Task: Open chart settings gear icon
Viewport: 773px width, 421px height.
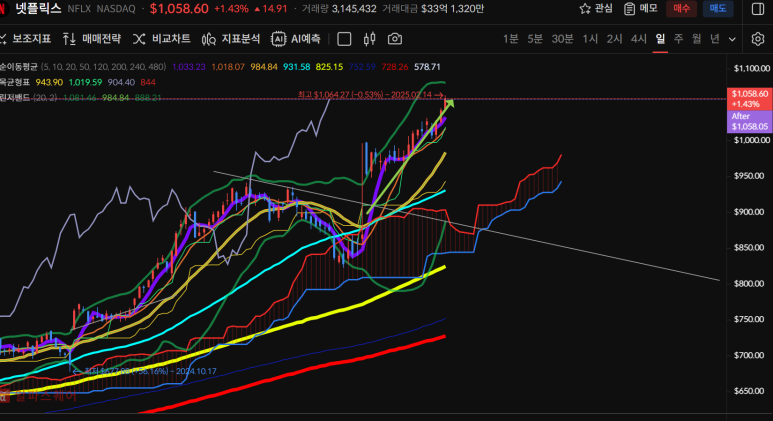Action: click(x=758, y=39)
